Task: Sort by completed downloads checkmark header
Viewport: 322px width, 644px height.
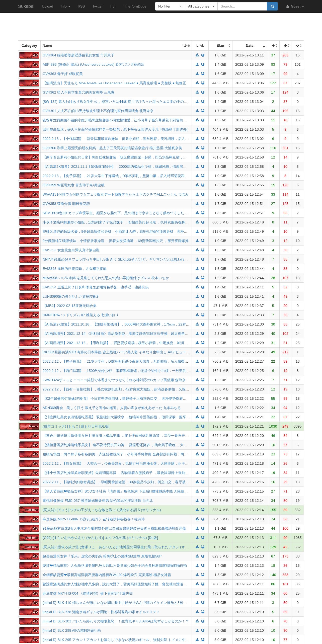Action: pyautogui.click(x=298, y=46)
